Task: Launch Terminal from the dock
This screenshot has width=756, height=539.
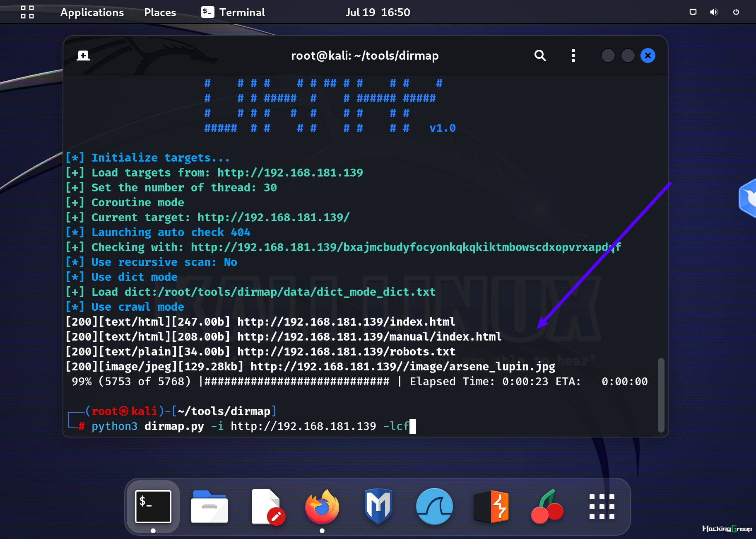Action: point(153,506)
